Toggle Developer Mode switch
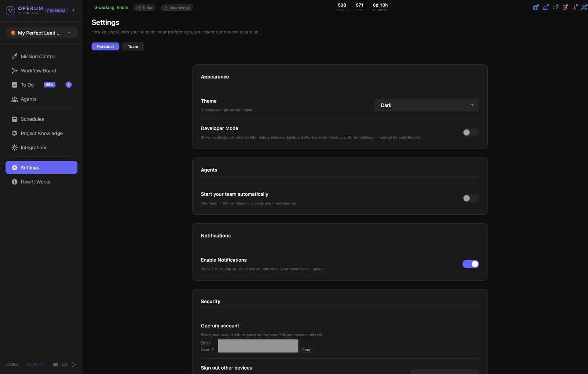Screen dimensions: 588x374 click(x=470, y=132)
